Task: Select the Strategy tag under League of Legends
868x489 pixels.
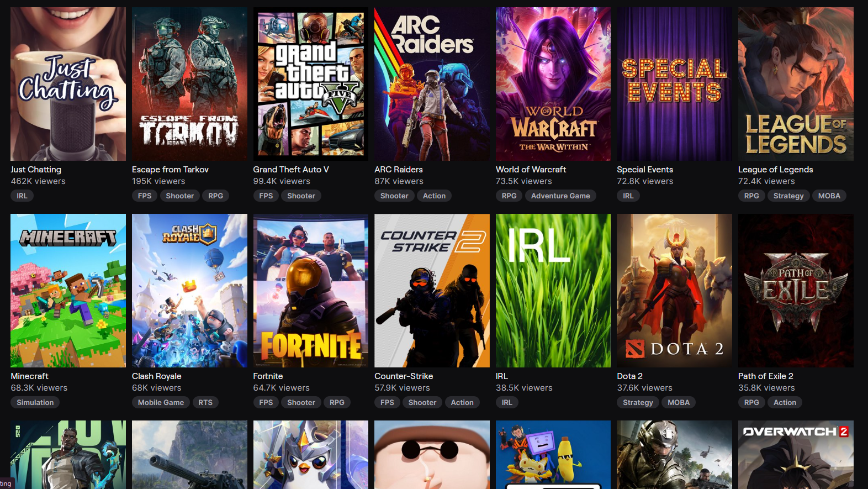Action: coord(788,196)
